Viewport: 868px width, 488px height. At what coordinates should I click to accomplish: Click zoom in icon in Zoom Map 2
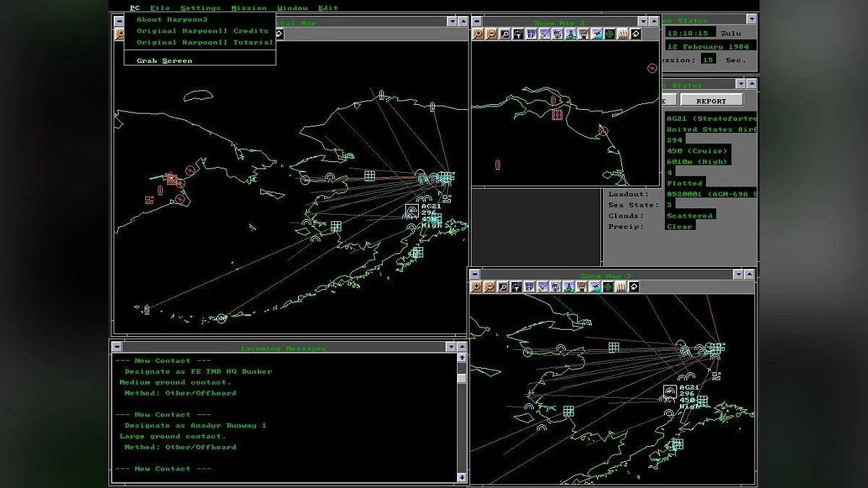pyautogui.click(x=478, y=33)
